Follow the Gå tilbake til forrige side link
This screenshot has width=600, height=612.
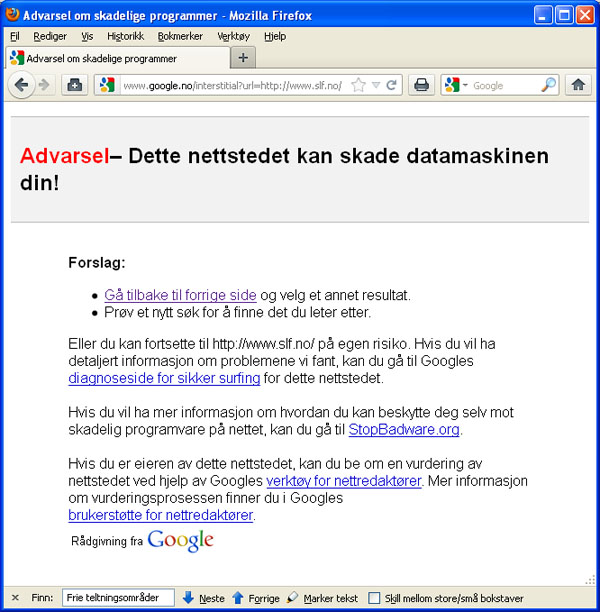pos(180,295)
